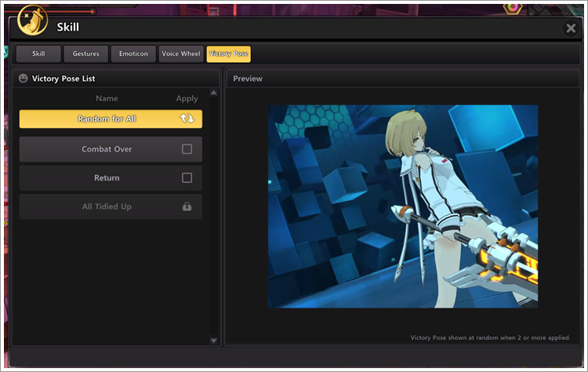588x372 pixels.
Task: Click the scroll up arrow of pose list
Action: [x=214, y=93]
